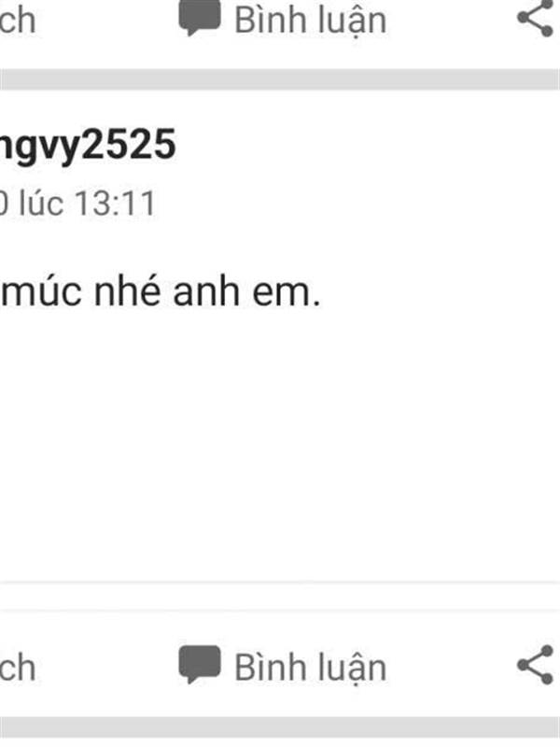560x747 pixels.
Task: Select the Bình luận label beneath ngvy2525's post
Action: [x=311, y=667]
